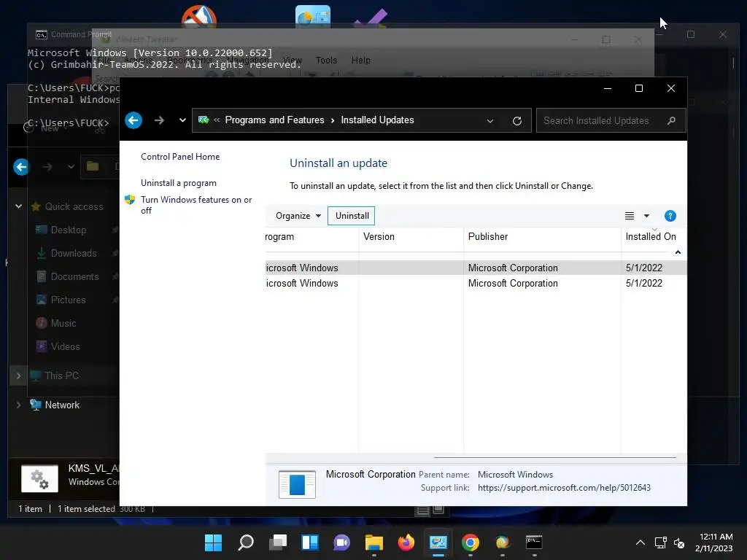
Task: Open the view options dropdown arrow
Action: (646, 216)
